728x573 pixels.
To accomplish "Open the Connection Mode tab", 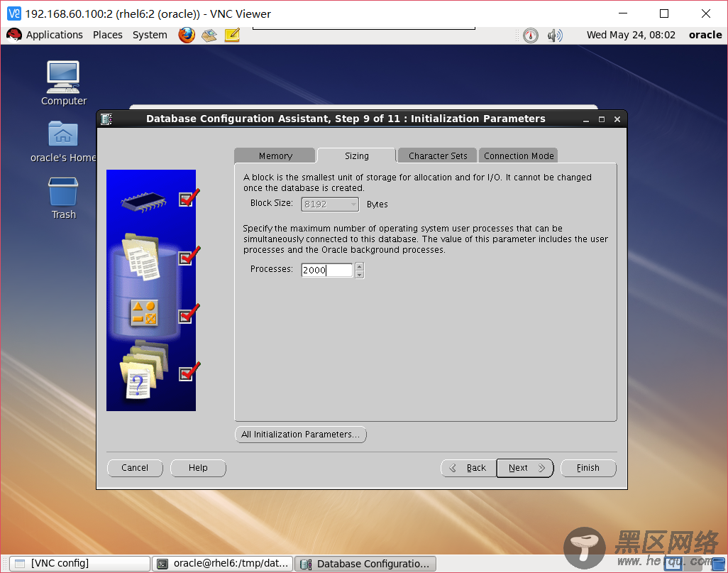I will [x=519, y=155].
